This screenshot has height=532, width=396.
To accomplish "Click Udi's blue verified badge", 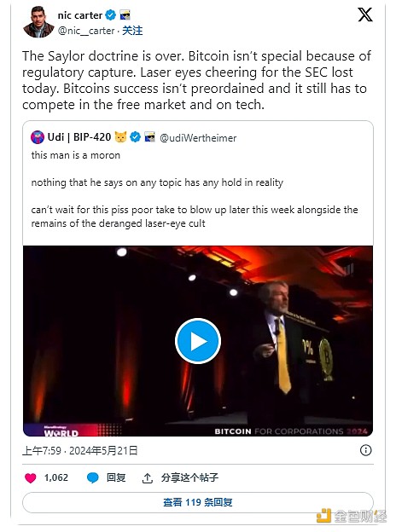I will pyautogui.click(x=135, y=137).
